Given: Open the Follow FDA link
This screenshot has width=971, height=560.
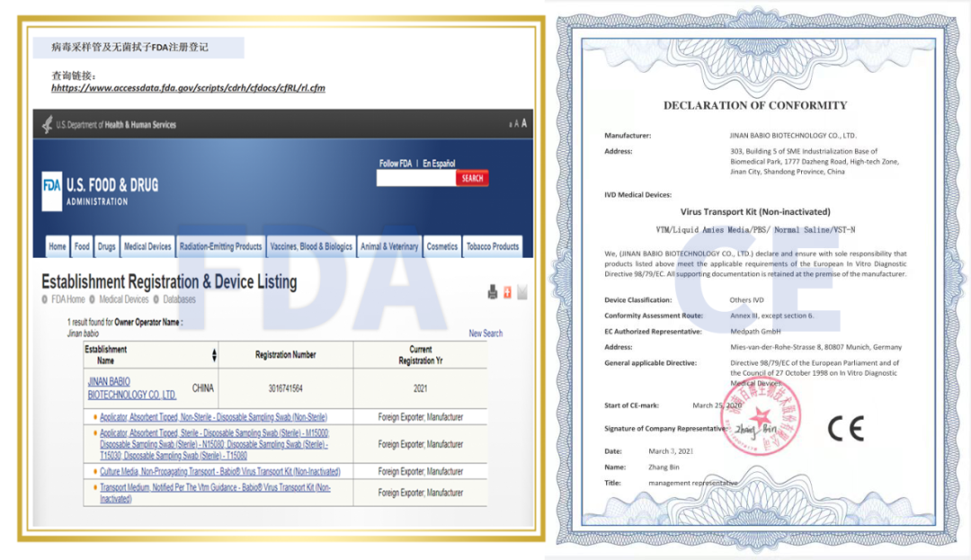Looking at the screenshot, I should coord(395,164).
